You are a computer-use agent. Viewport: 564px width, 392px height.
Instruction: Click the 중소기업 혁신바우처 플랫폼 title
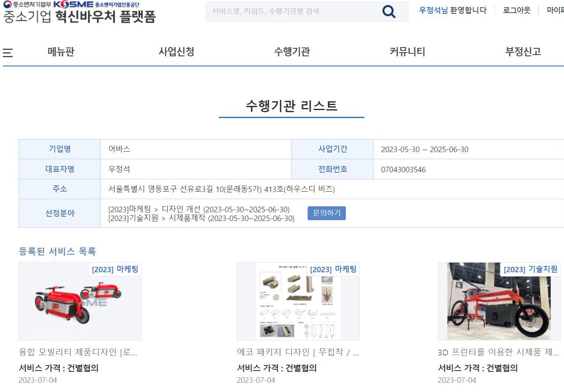point(79,17)
